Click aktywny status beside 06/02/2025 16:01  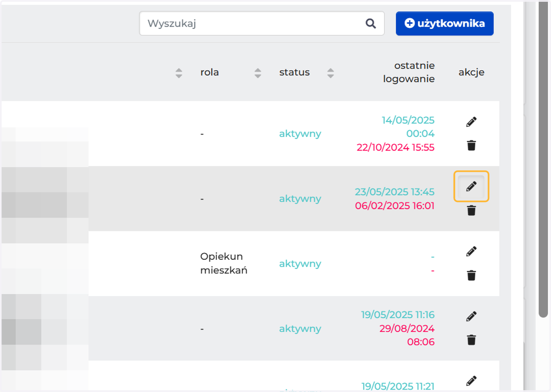click(300, 199)
